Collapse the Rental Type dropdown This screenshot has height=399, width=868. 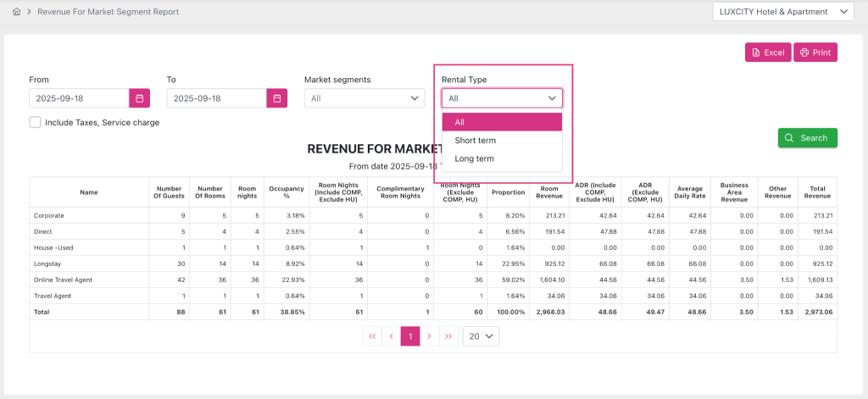(501, 98)
